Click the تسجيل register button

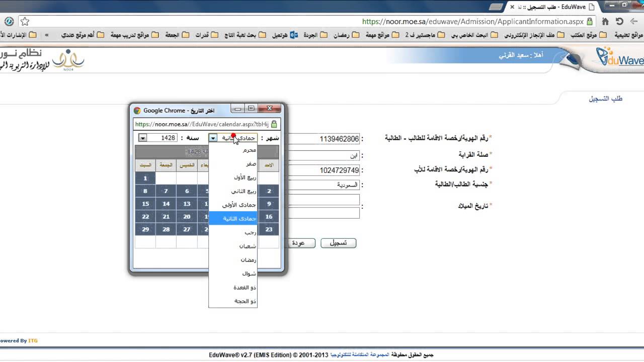(339, 243)
